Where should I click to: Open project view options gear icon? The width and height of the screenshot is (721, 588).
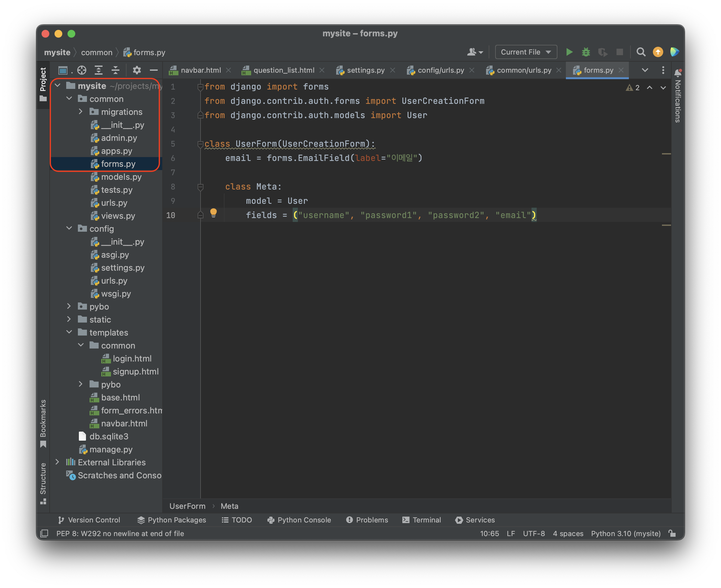[137, 70]
